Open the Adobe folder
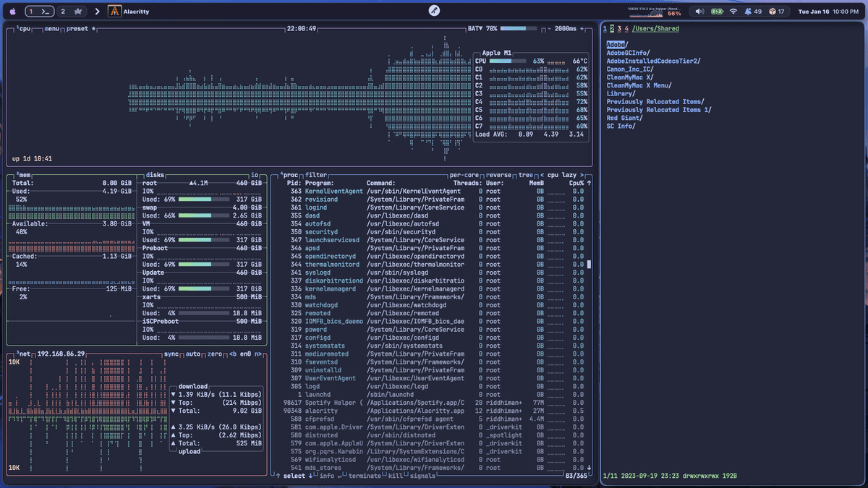Screen dimensions: 868x488 (617, 45)
